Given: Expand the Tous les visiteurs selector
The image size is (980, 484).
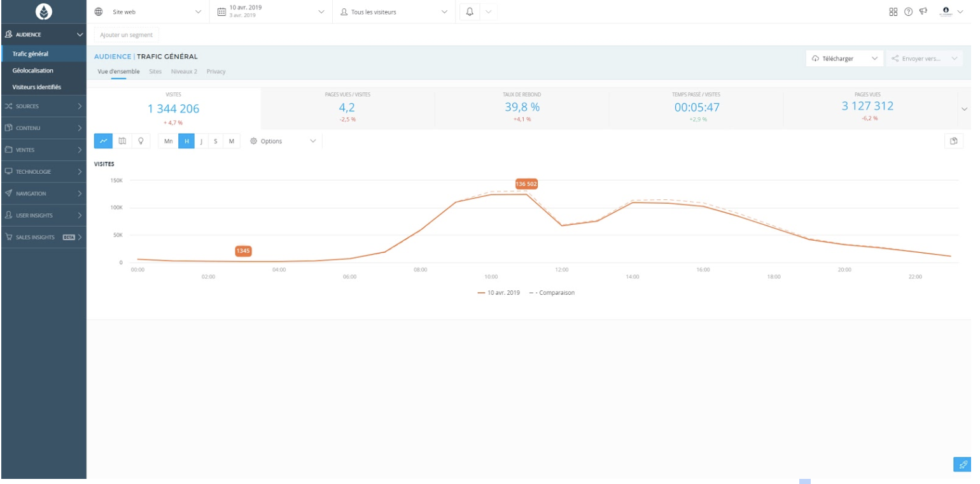Looking at the screenshot, I should (x=395, y=11).
